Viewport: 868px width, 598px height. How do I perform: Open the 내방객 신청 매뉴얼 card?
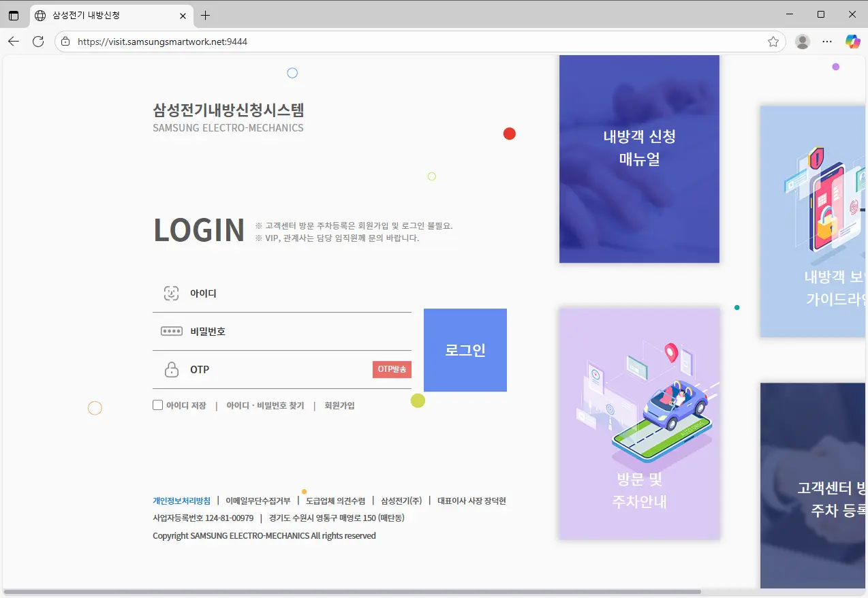pyautogui.click(x=639, y=159)
